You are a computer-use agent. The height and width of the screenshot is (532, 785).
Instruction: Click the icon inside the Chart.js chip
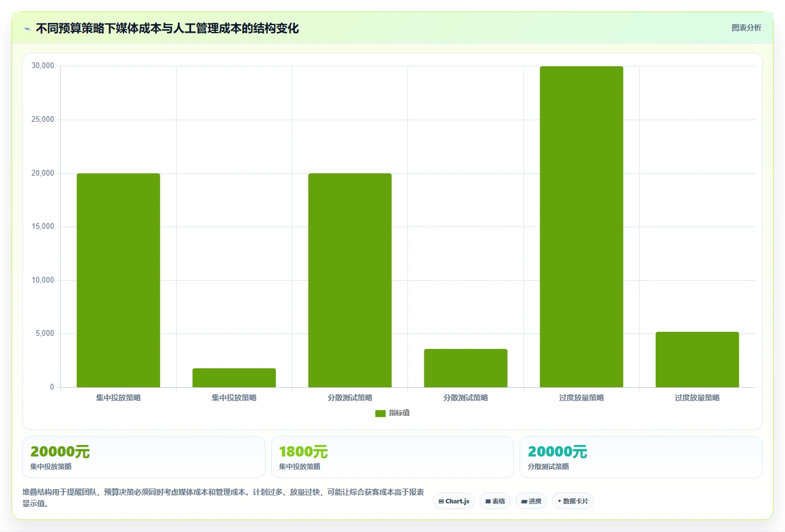click(441, 502)
